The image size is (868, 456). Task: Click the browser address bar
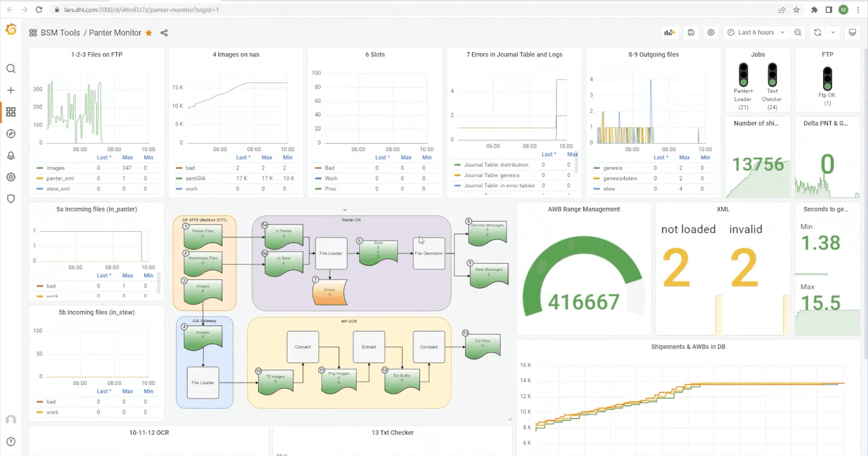(x=236, y=10)
